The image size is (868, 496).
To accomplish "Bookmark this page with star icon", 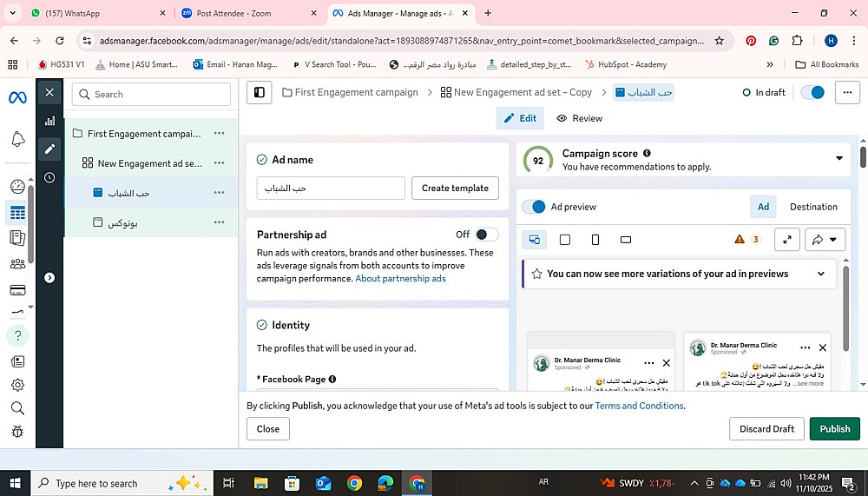I will pos(719,41).
